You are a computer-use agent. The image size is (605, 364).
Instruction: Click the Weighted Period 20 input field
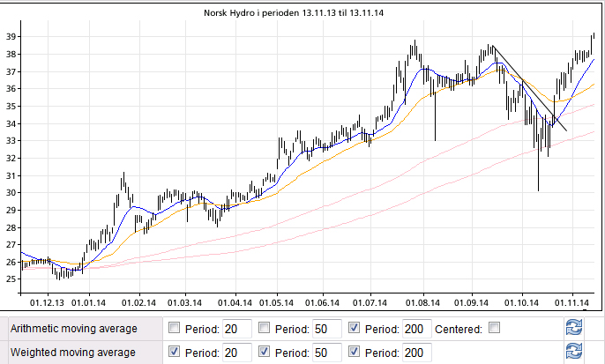coord(237,353)
